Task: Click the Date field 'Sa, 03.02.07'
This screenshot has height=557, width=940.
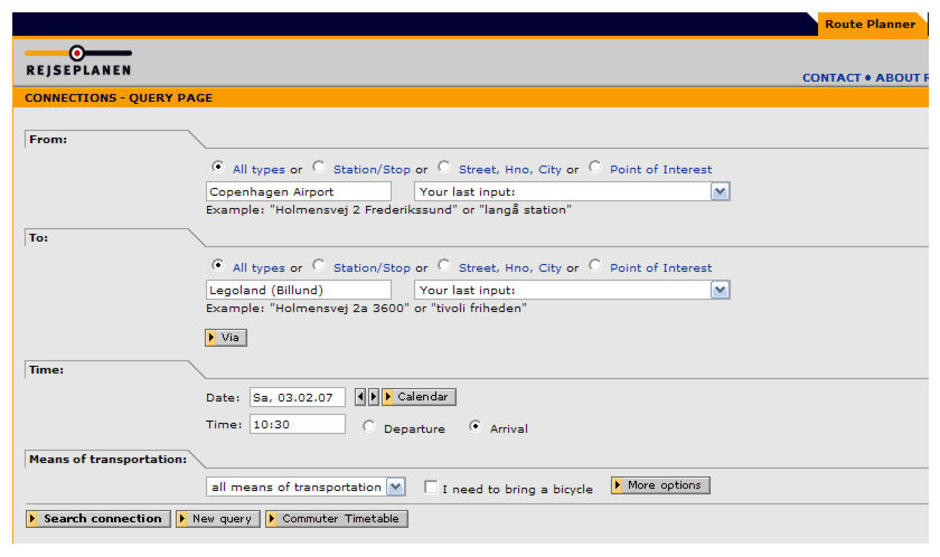Action: click(297, 397)
